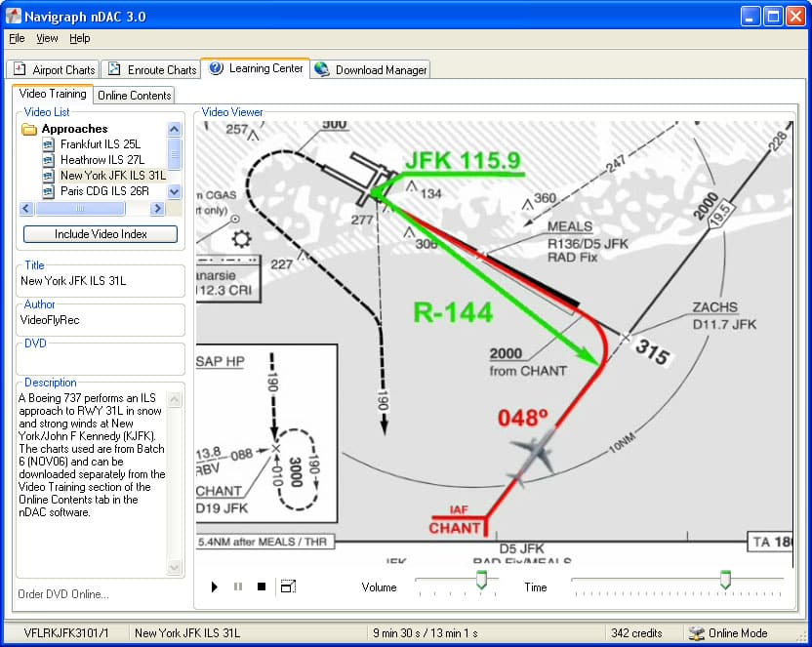Pause the video playback
The height and width of the screenshot is (647, 812).
(x=237, y=586)
